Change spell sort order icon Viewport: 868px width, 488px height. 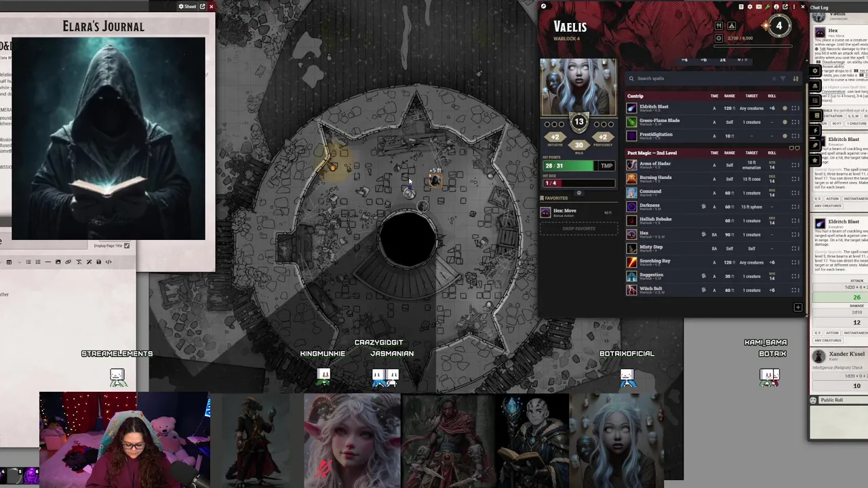point(795,79)
